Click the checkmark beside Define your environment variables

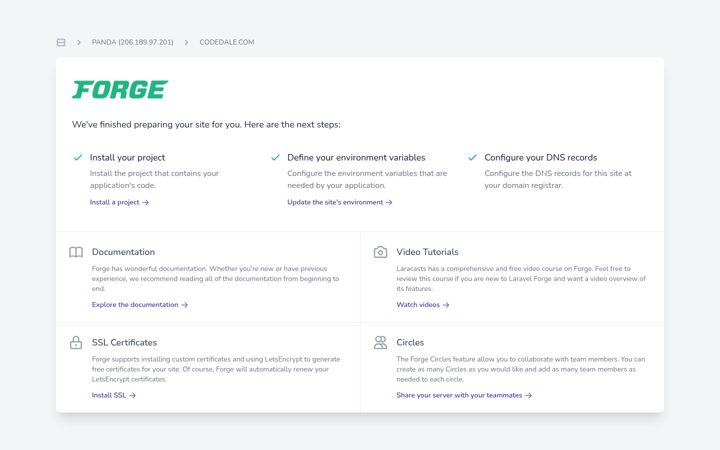point(276,158)
